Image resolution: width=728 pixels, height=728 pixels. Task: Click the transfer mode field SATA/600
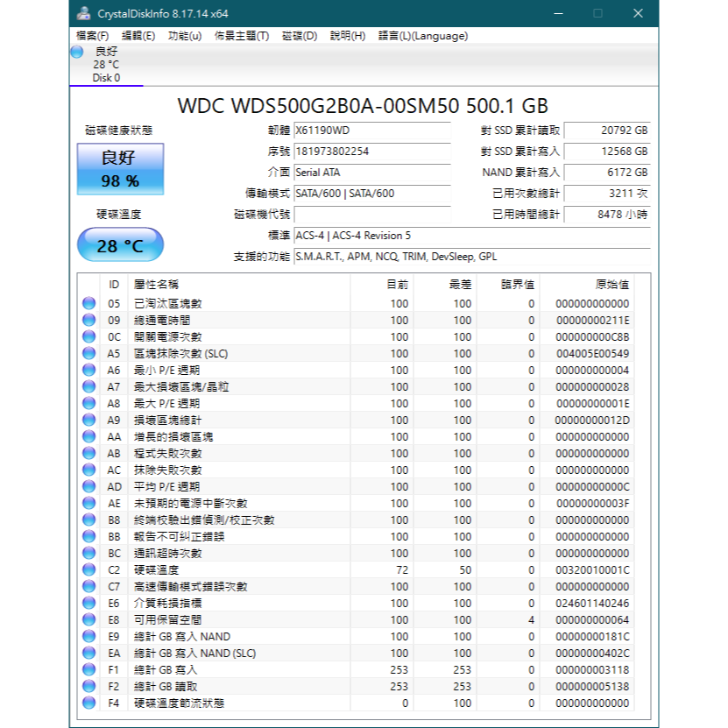click(x=372, y=193)
